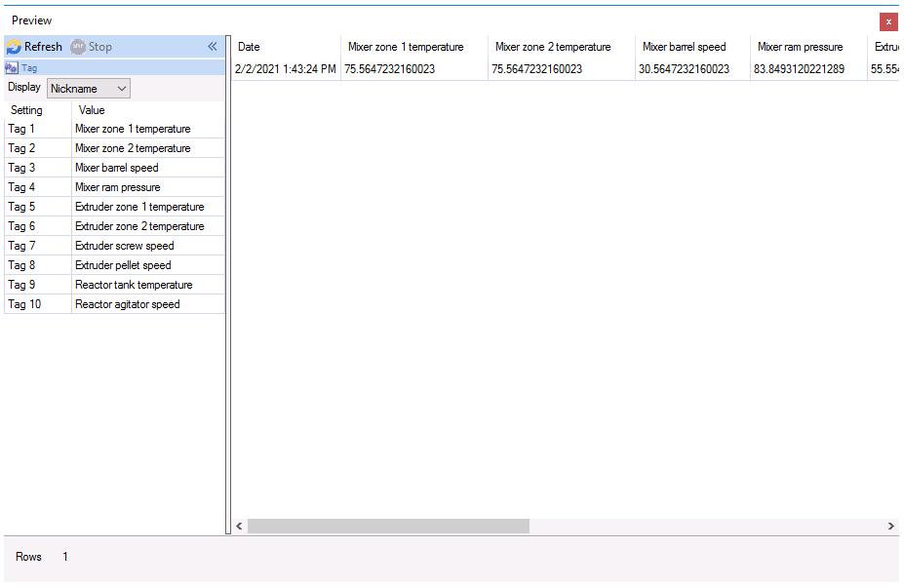Close the Preview window

point(888,21)
